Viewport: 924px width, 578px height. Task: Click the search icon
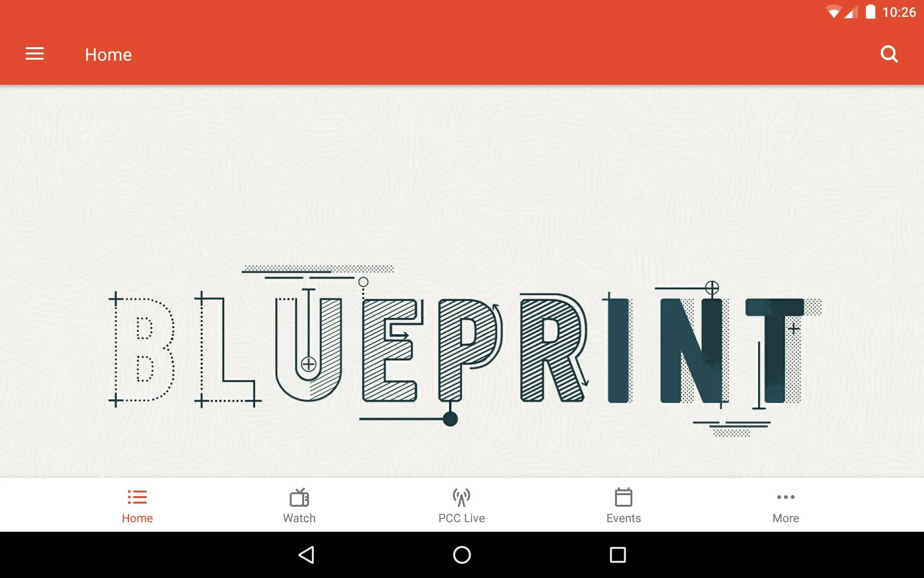(889, 54)
